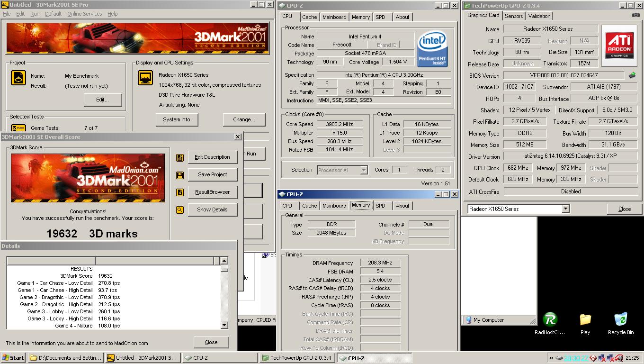The width and height of the screenshot is (644, 364).
Task: Click the Show Details button
Action: click(x=213, y=210)
